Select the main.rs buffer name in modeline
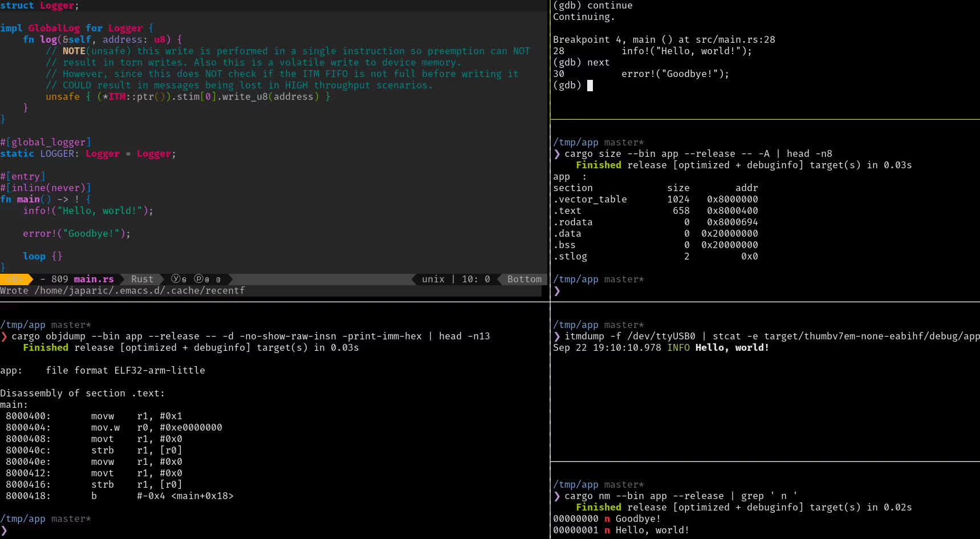 coord(93,279)
